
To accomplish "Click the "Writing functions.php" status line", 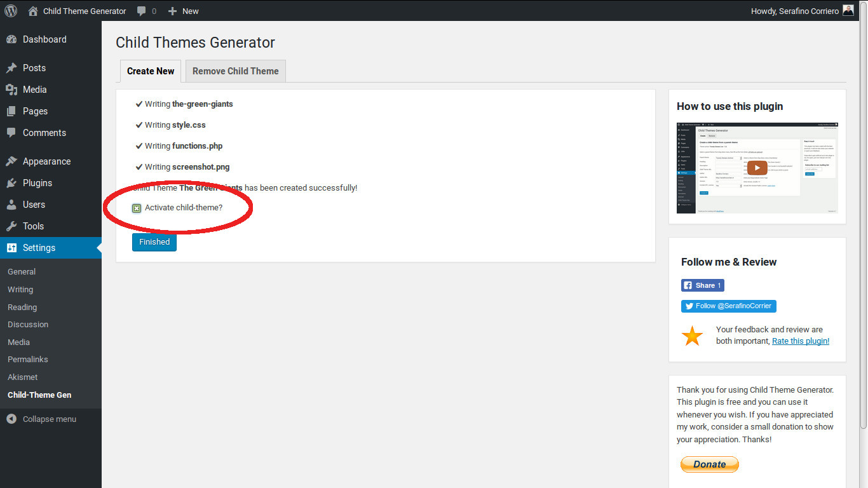I will [179, 146].
